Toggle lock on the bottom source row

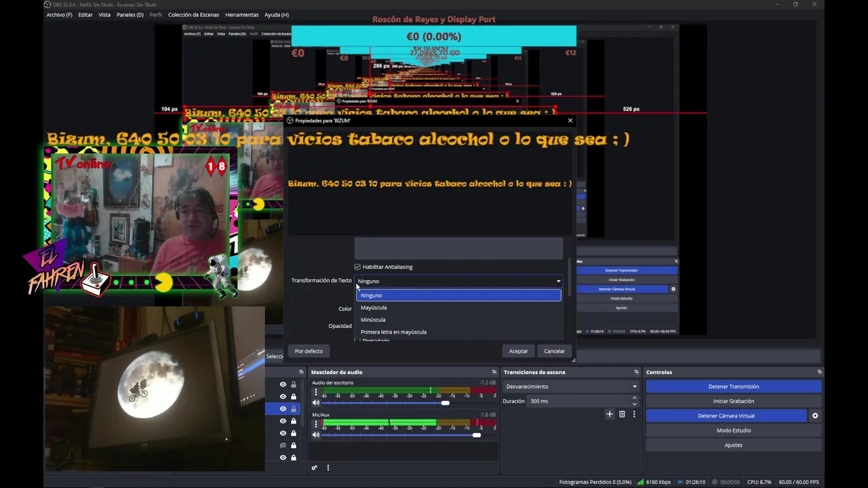294,457
